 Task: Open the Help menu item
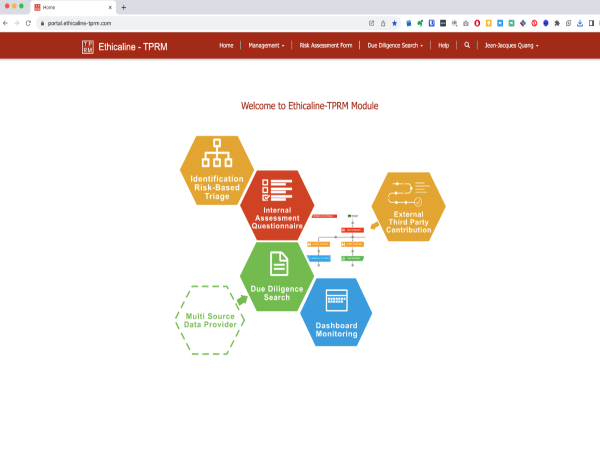[443, 45]
